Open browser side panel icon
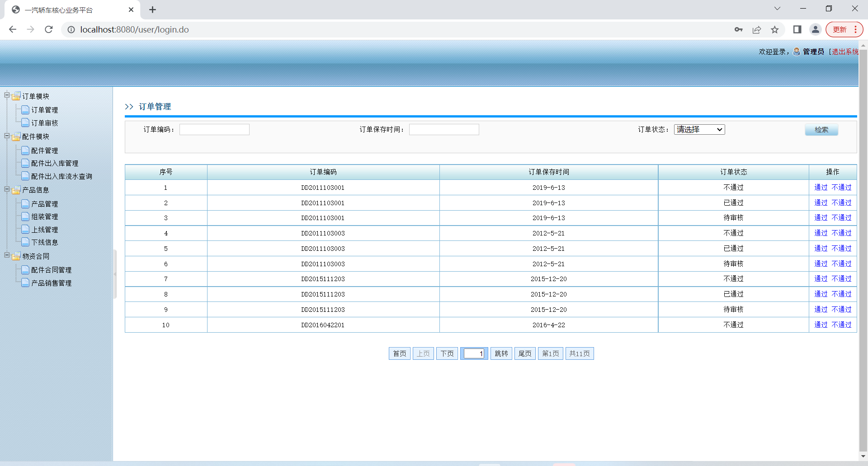This screenshot has width=868, height=466. click(797, 29)
